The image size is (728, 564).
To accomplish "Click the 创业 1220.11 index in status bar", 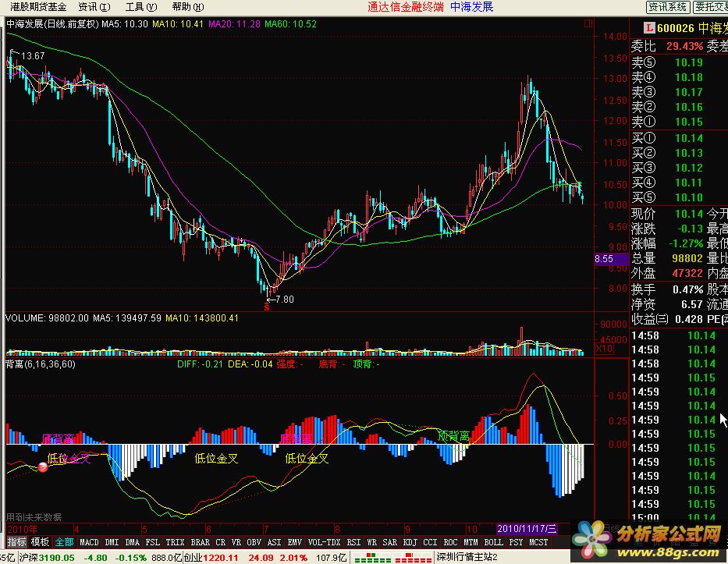I will point(211,558).
